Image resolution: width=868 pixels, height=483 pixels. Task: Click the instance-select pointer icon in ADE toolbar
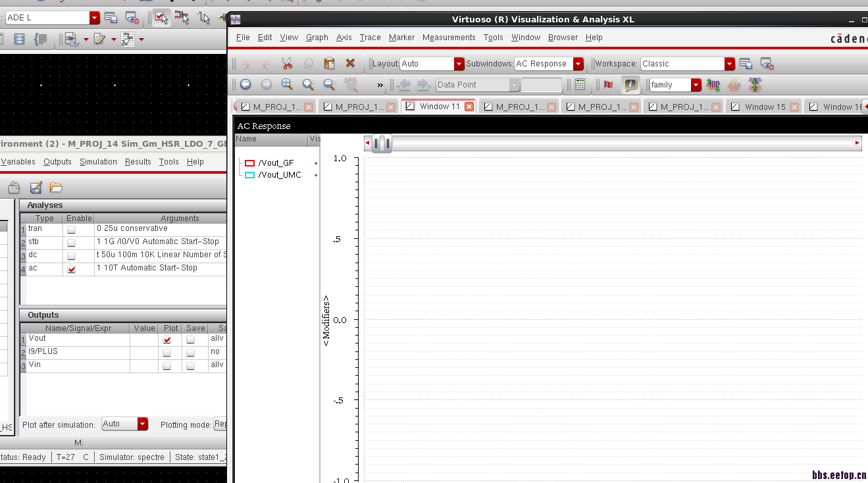pos(182,18)
